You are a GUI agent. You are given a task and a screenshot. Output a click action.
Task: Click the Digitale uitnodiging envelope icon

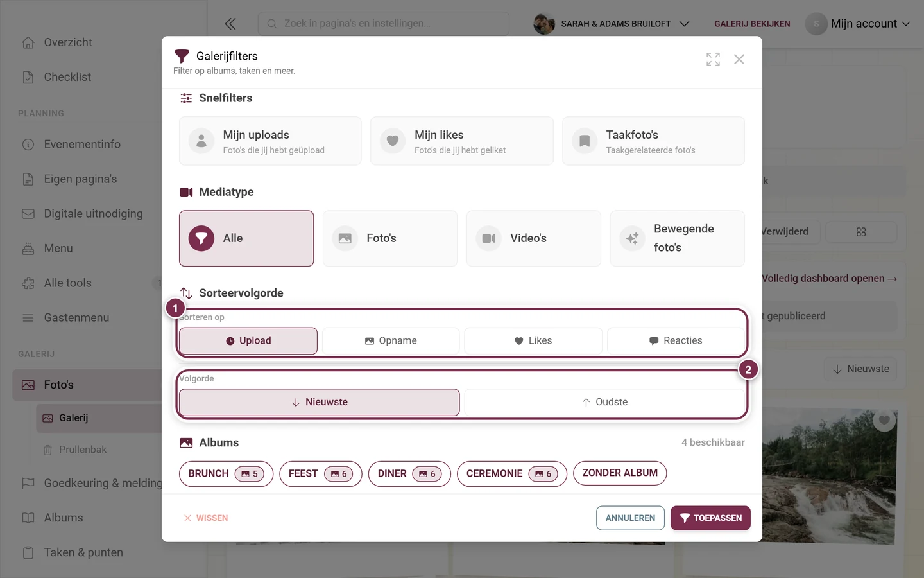[28, 214]
